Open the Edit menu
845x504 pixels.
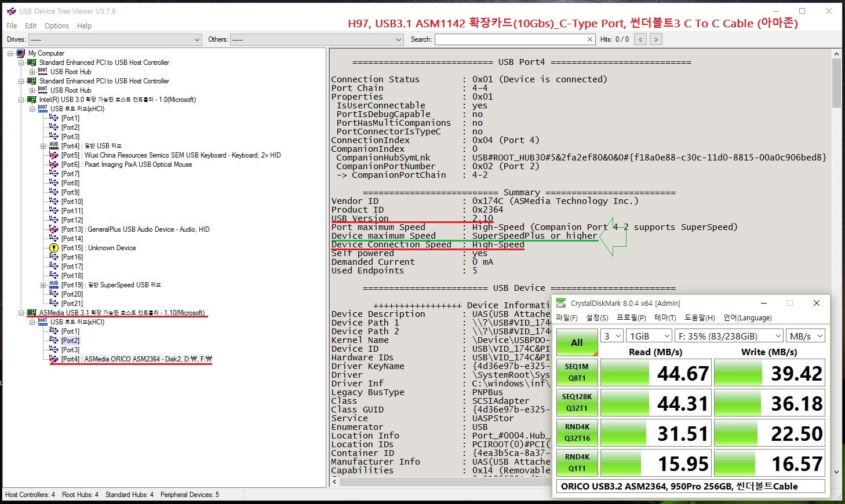(x=31, y=25)
